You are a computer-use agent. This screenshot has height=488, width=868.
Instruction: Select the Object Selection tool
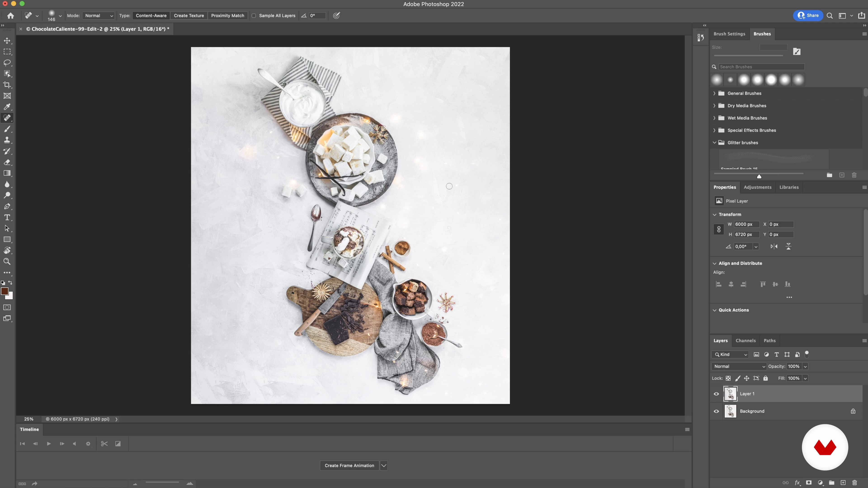tap(7, 74)
